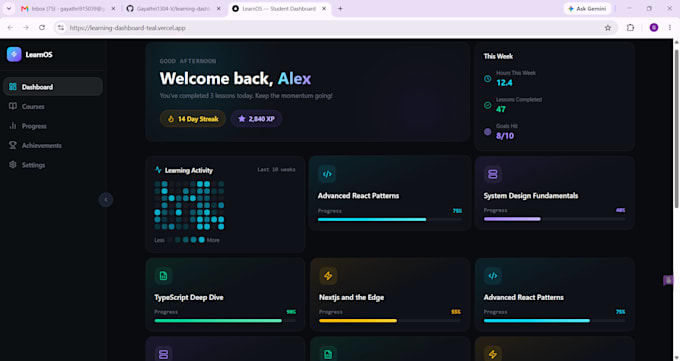Open the Chrome three-dot menu
Screen dimensions: 680x361
tap(670, 28)
